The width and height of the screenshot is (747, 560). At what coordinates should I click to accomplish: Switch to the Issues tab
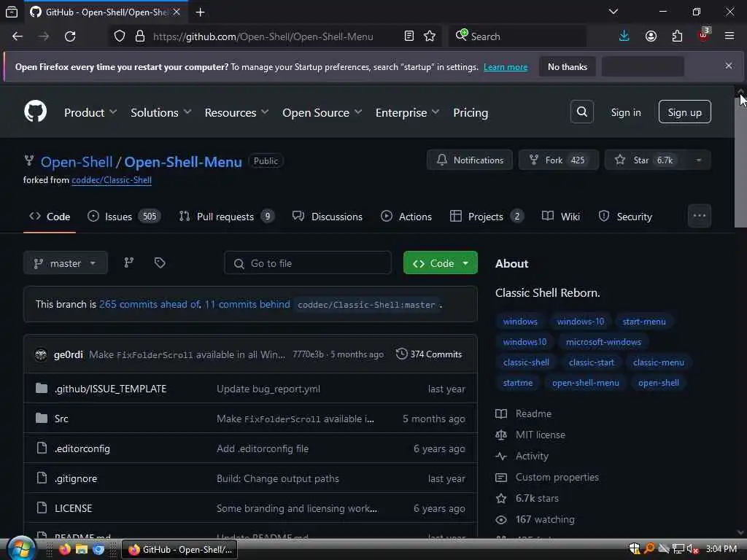tap(124, 217)
